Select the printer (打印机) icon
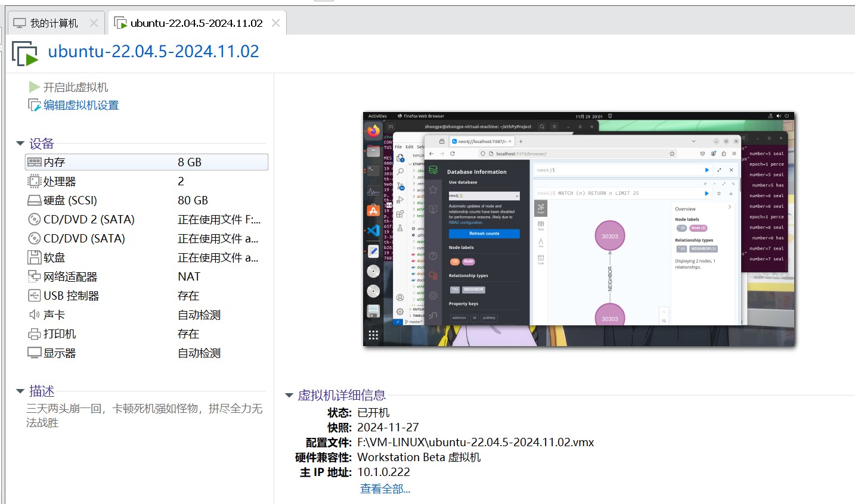The image size is (855, 504). coord(34,334)
